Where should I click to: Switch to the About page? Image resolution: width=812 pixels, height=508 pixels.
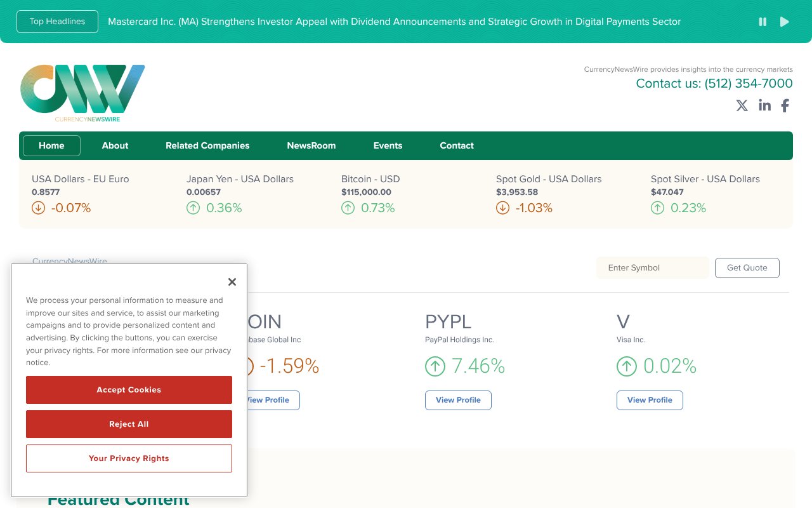coord(115,145)
